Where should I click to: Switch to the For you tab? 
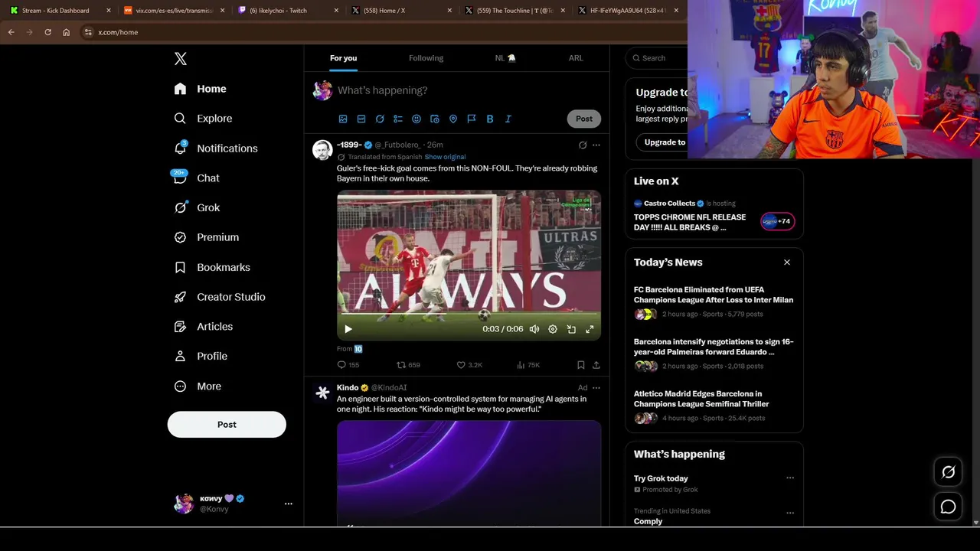coord(343,58)
